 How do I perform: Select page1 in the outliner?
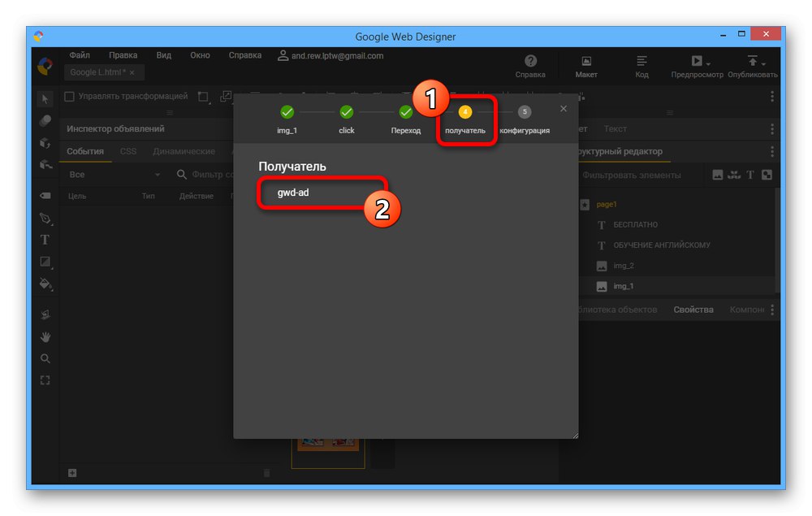(606, 204)
